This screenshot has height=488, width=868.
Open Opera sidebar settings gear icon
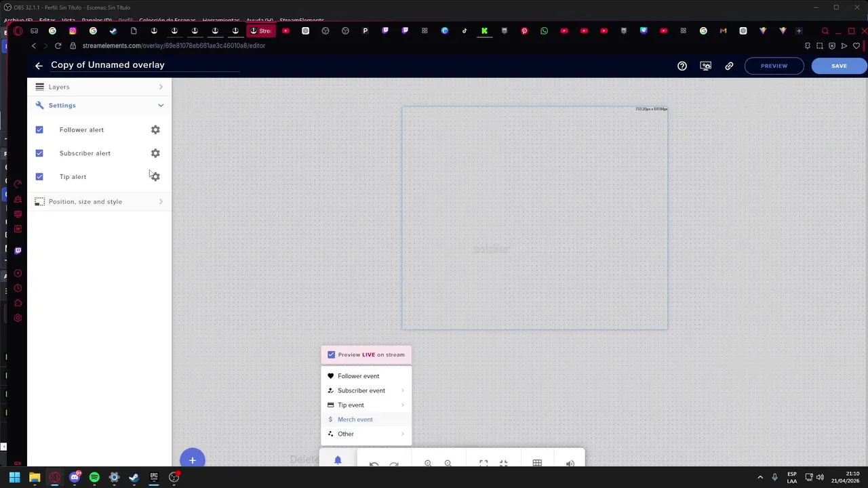[x=18, y=318]
